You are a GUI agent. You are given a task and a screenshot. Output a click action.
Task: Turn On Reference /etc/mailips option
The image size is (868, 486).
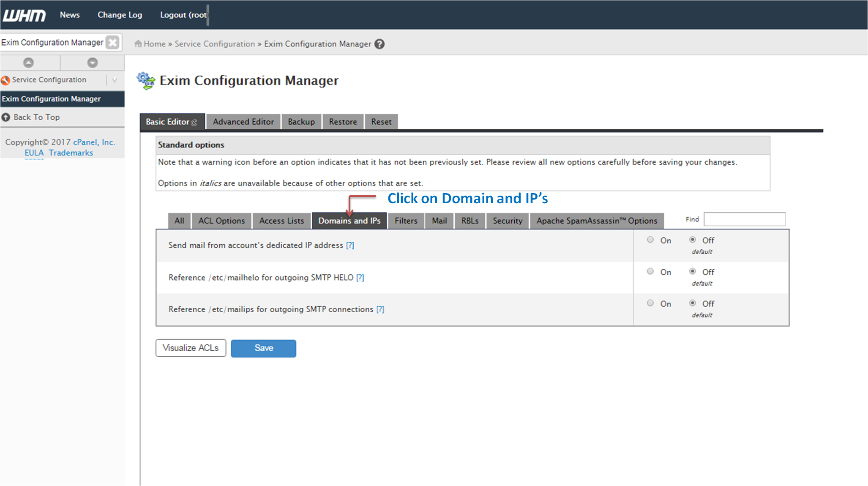coord(650,303)
